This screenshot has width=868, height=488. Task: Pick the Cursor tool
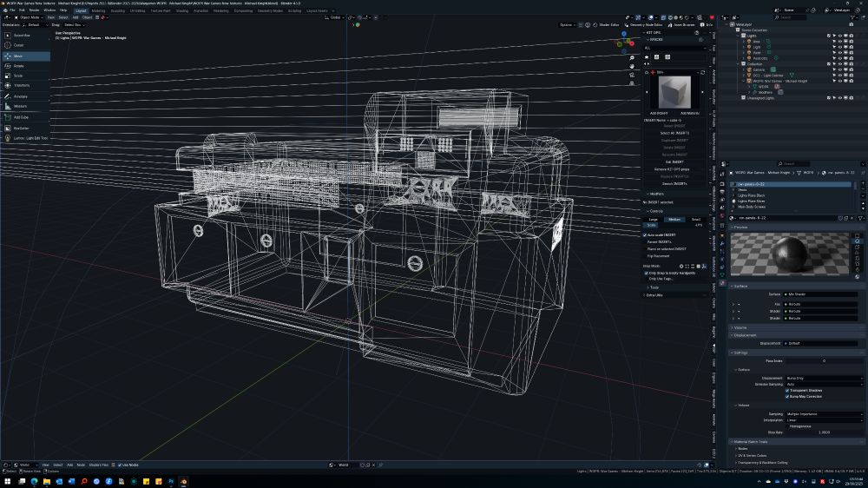tap(18, 45)
